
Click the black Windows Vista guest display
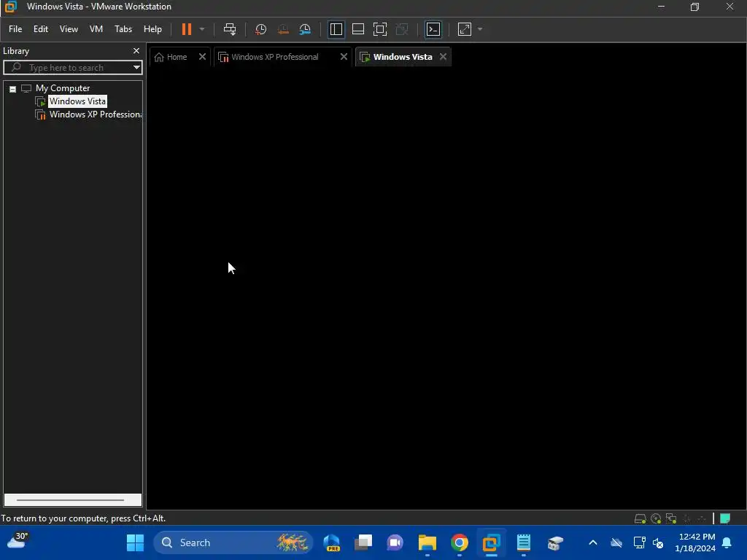tap(446, 288)
